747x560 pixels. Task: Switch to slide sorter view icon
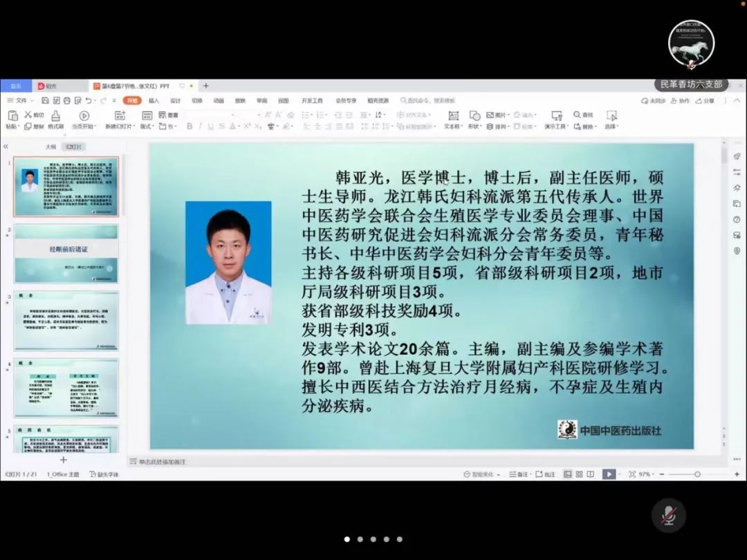pyautogui.click(x=580, y=474)
